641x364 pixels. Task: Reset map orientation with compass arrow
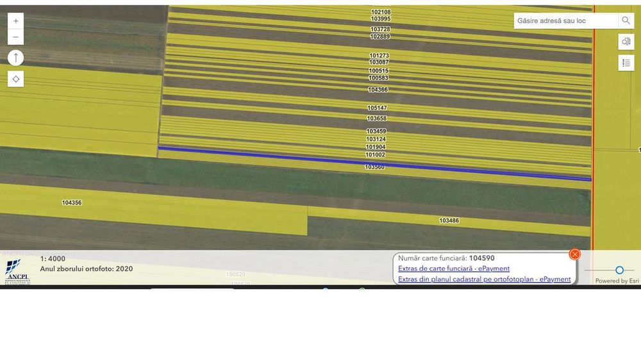(x=15, y=58)
